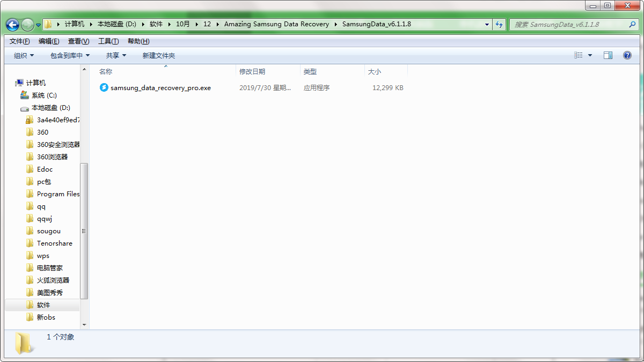
Task: Open the 工具(T) menu
Action: [x=108, y=41]
